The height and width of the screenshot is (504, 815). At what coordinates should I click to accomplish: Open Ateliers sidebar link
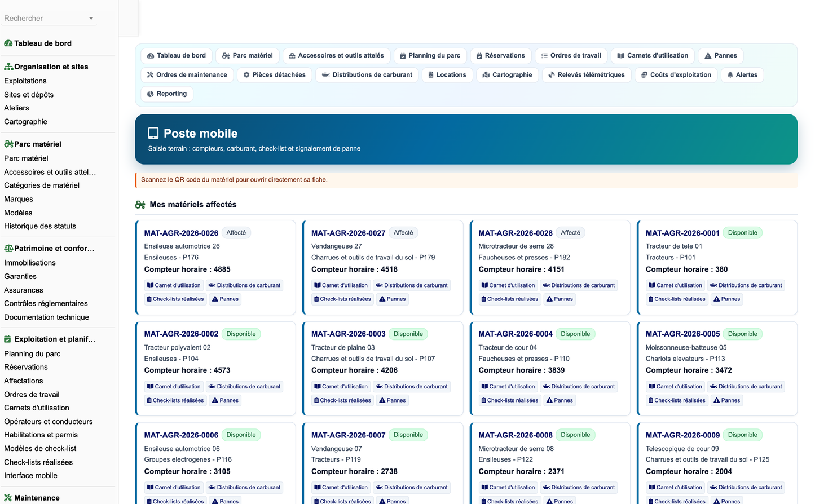16,108
